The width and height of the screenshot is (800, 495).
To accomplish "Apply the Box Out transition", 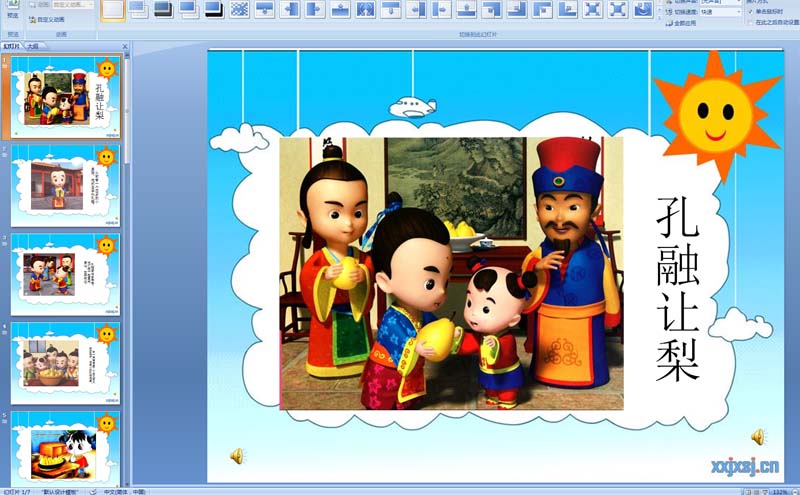I will 618,9.
